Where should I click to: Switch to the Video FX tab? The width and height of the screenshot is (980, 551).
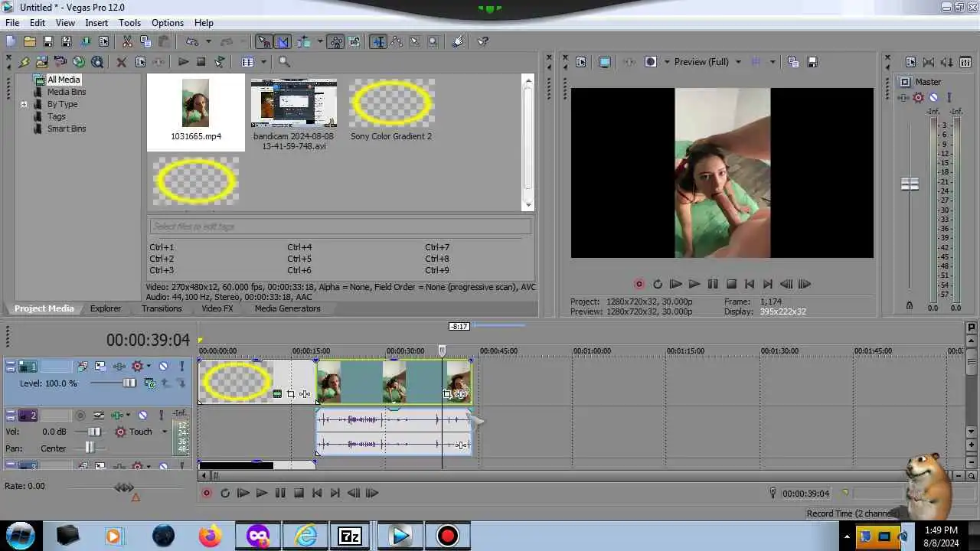click(217, 308)
